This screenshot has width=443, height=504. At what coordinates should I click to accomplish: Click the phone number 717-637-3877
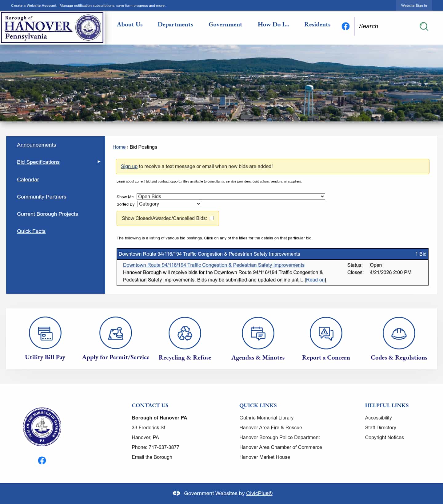[164, 447]
